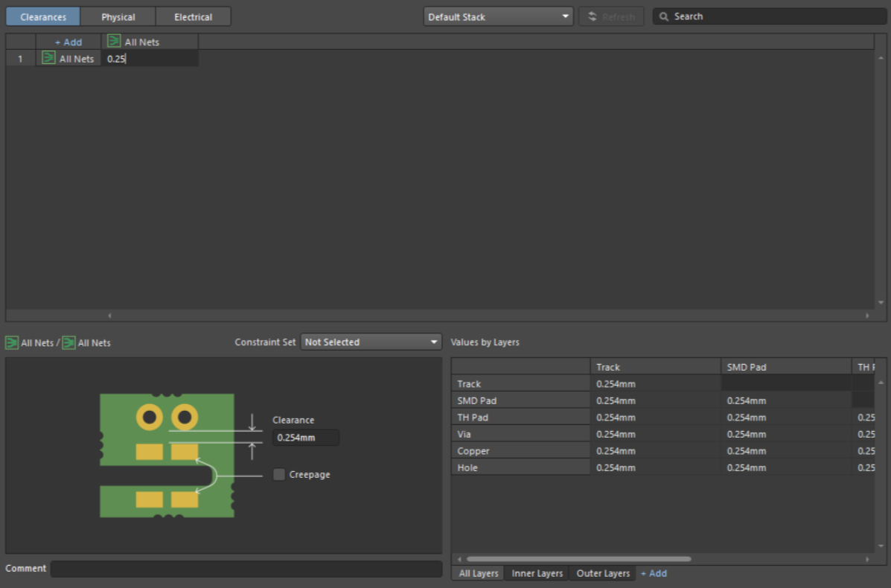891x588 pixels.
Task: Switch to the Physical tab
Action: pyautogui.click(x=118, y=16)
